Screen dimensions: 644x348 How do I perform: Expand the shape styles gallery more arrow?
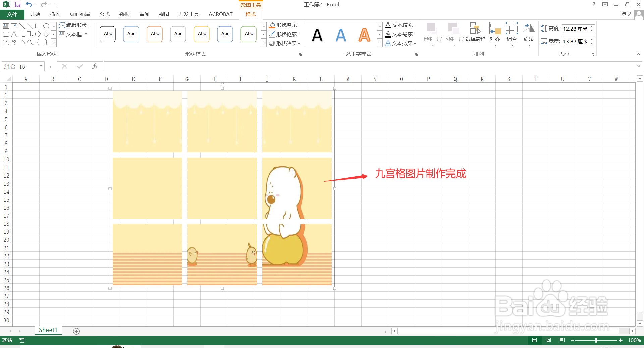click(264, 43)
